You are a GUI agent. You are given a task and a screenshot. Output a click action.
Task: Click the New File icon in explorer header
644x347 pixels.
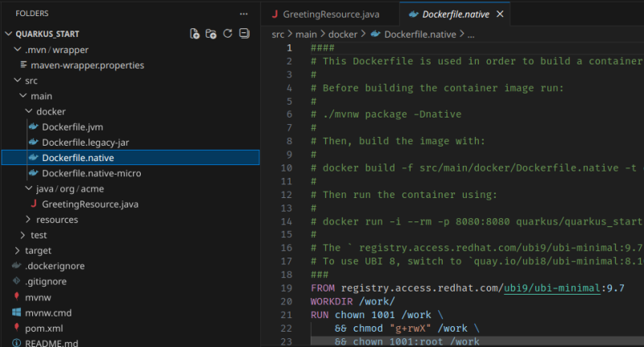(x=194, y=34)
